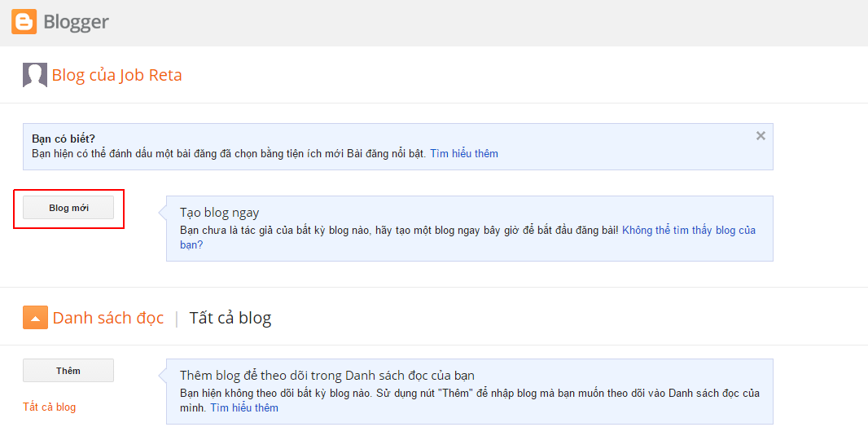Click 'Thêm blog để theo dõi' heading text
This screenshot has width=868, height=427.
[x=327, y=375]
